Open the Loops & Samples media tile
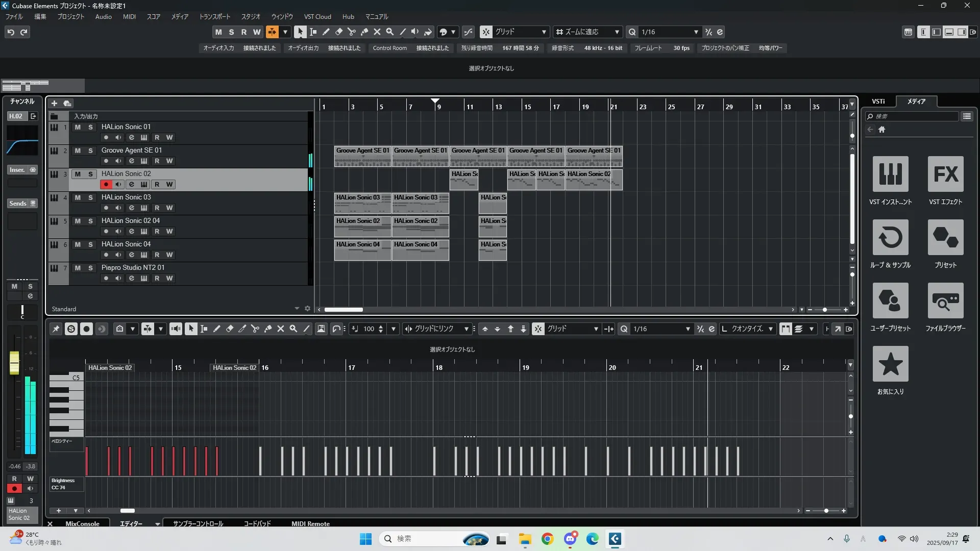The height and width of the screenshot is (551, 980). [x=890, y=238]
